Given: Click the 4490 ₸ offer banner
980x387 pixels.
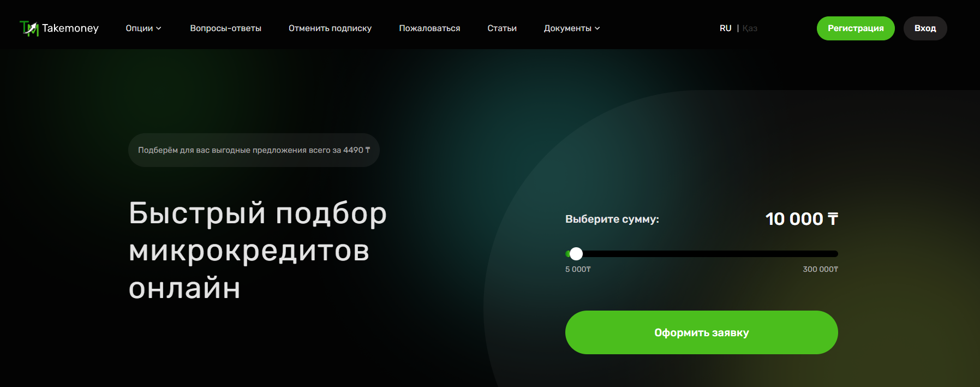Looking at the screenshot, I should pos(254,150).
